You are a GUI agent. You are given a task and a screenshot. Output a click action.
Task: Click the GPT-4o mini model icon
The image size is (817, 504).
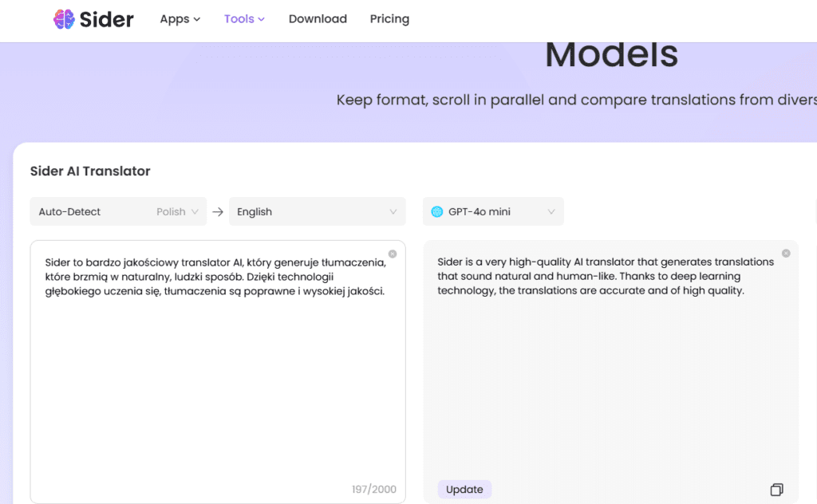point(437,212)
